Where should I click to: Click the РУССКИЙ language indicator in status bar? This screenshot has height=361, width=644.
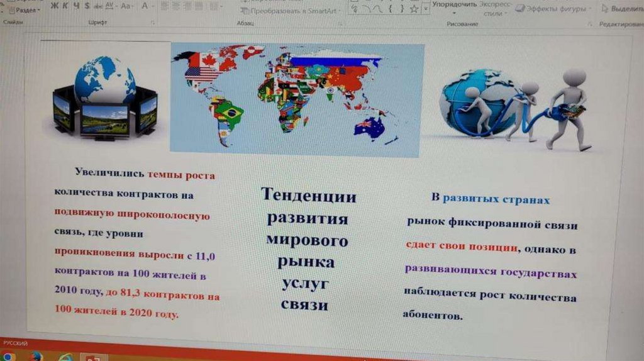(15, 343)
